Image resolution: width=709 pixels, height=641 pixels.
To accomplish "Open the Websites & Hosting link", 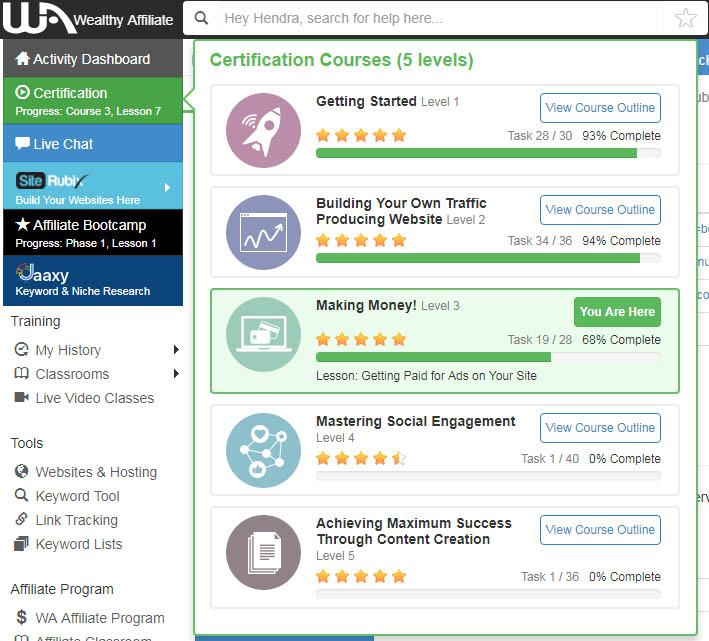I will [96, 472].
